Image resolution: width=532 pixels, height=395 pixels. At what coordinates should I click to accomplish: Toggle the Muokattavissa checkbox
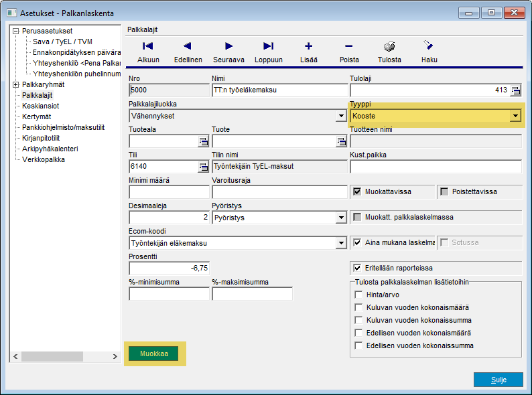click(x=357, y=191)
